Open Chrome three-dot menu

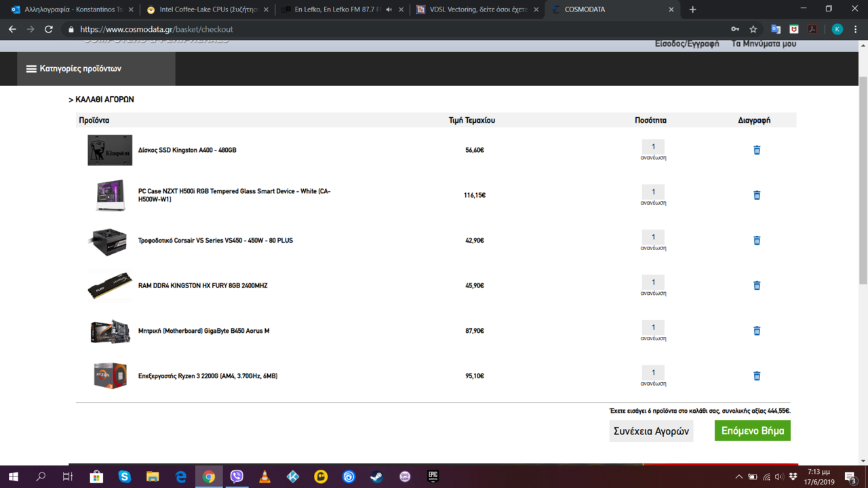(856, 29)
